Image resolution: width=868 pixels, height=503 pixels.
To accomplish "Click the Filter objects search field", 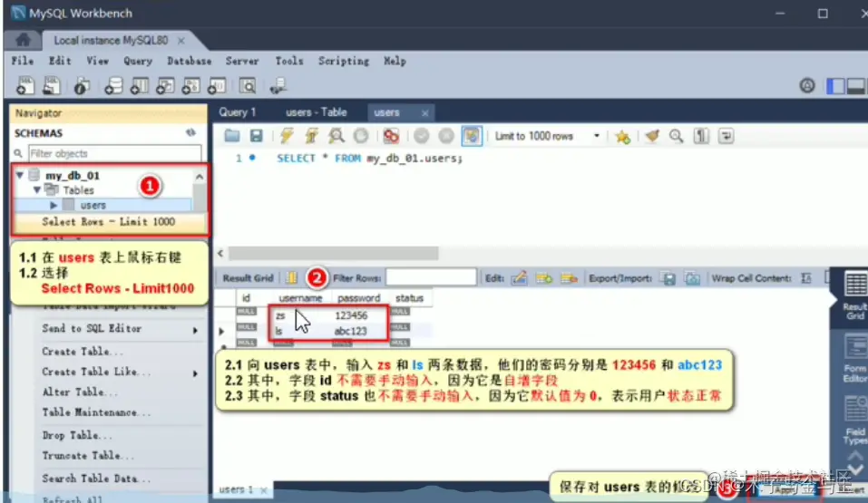I will click(114, 153).
